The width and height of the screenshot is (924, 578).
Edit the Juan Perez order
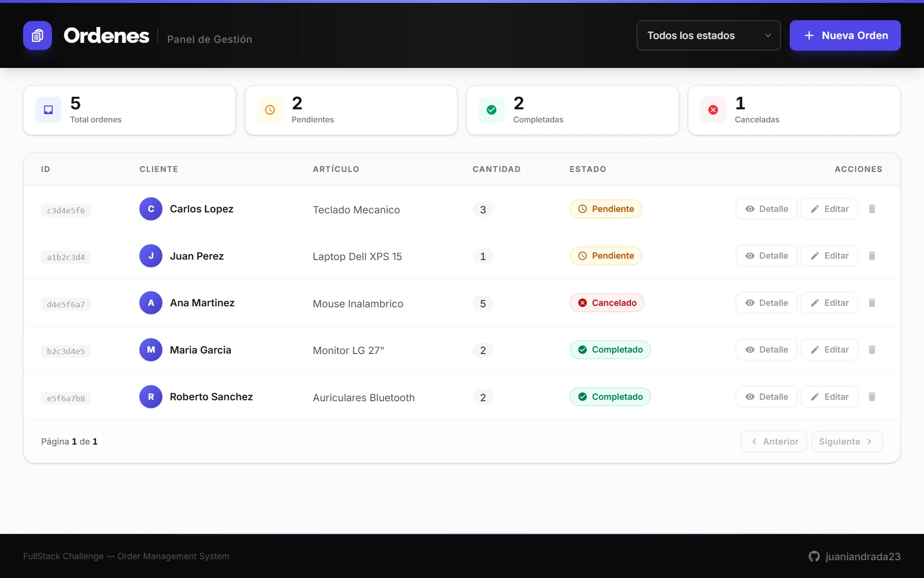tap(829, 256)
